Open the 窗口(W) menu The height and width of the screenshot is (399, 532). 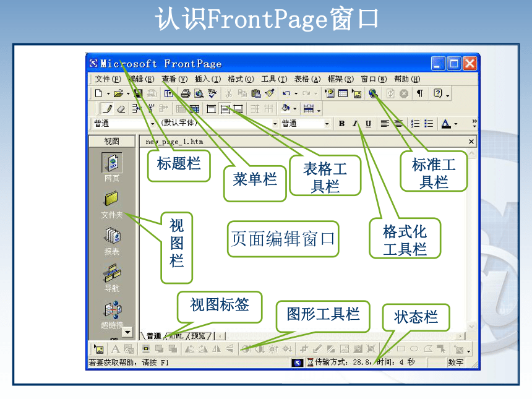374,79
